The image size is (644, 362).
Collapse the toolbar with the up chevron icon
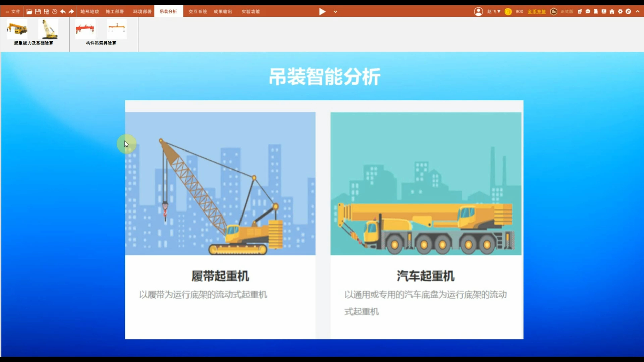[x=638, y=11]
